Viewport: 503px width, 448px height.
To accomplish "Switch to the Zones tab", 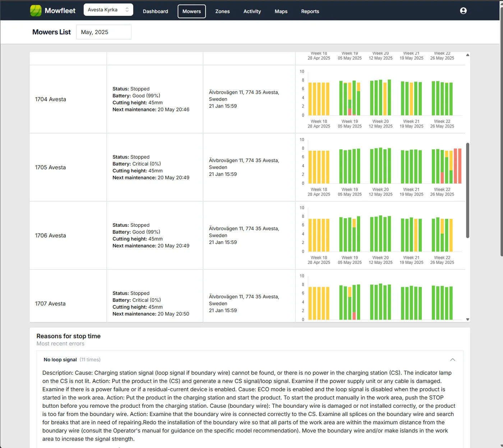I will pos(222,11).
